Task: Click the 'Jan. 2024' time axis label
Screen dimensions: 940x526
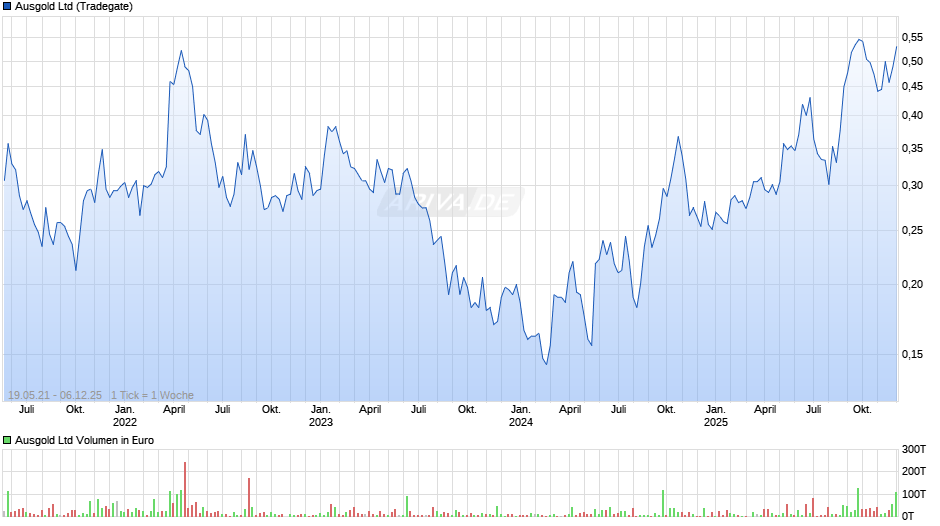Action: click(x=520, y=416)
